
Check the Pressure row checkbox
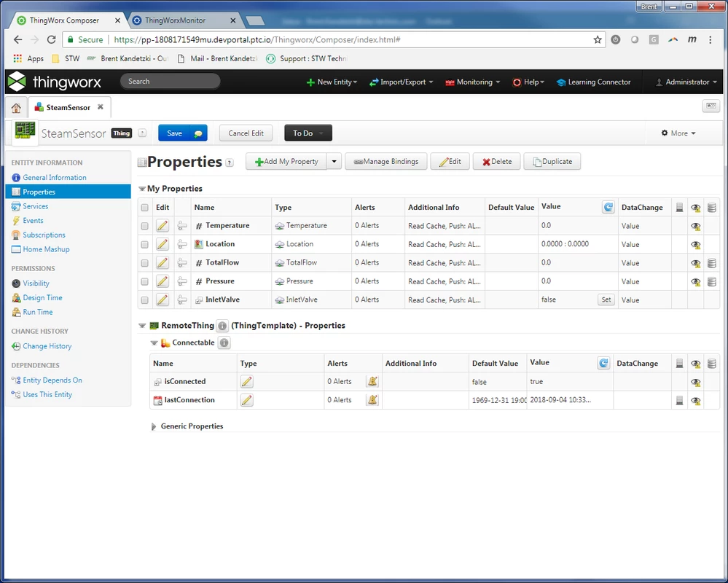(145, 282)
